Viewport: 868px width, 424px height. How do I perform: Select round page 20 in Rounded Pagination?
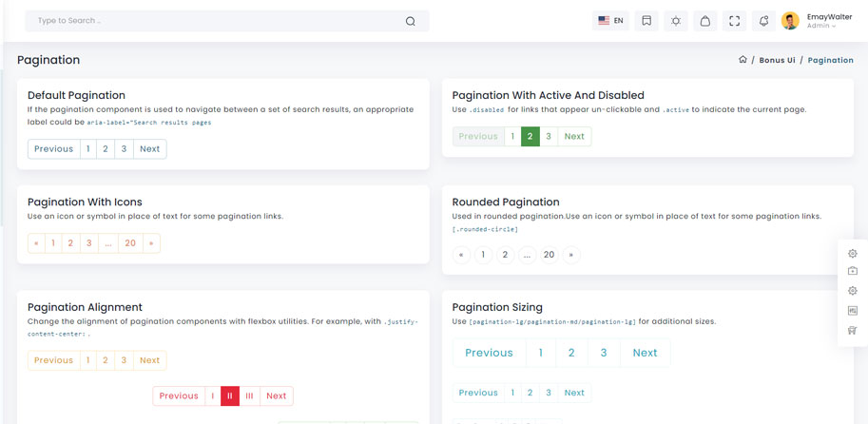point(550,255)
